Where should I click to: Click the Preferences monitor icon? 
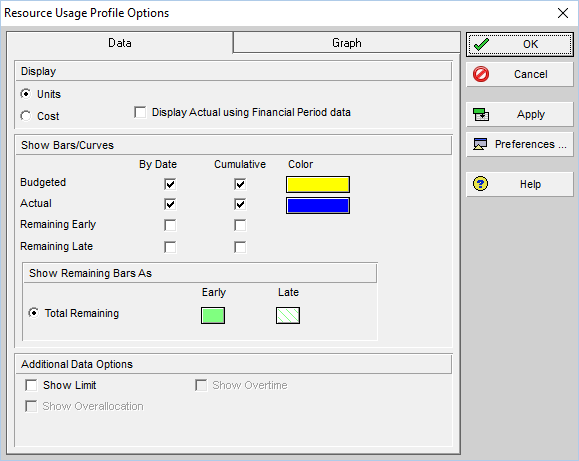click(x=480, y=144)
